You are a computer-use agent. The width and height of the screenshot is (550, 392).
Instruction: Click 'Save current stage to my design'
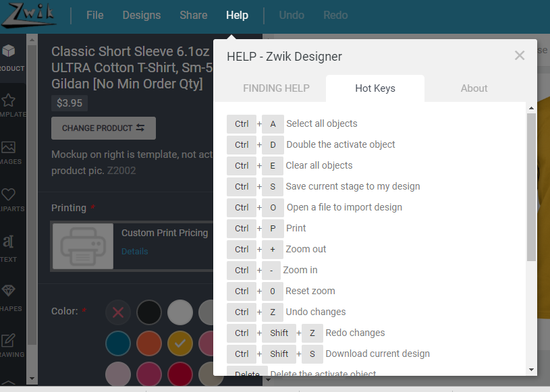353,186
